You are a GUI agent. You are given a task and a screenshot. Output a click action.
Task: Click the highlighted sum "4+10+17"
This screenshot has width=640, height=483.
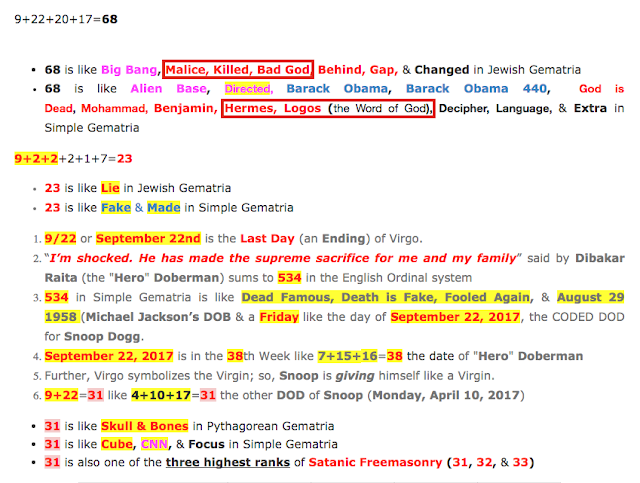coord(161,395)
